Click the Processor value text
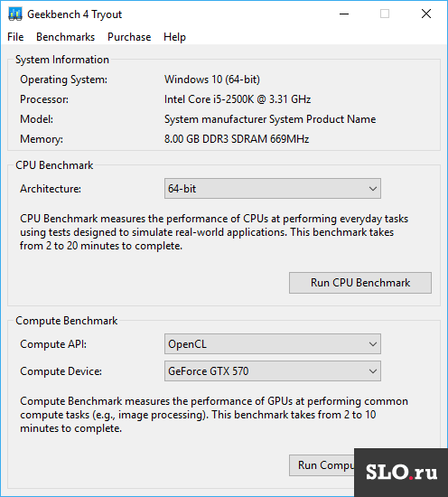Image resolution: width=448 pixels, height=497 pixels. click(238, 99)
